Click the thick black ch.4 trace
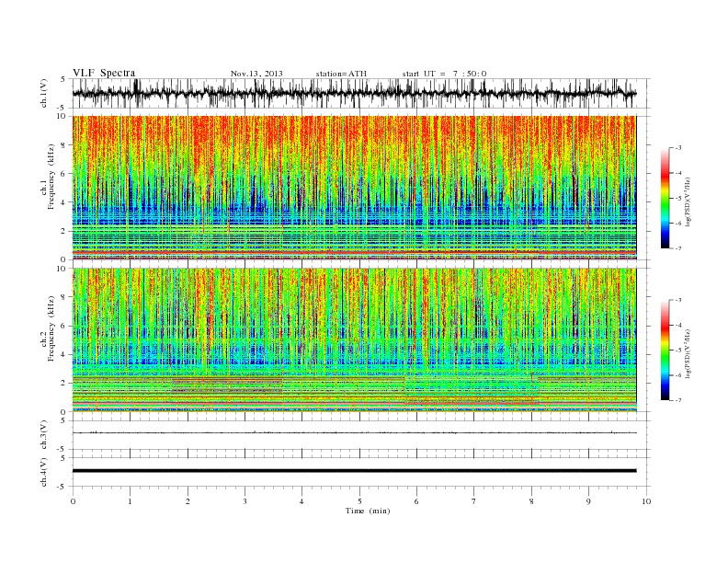Viewport: 728px width, 563px height. [x=354, y=471]
